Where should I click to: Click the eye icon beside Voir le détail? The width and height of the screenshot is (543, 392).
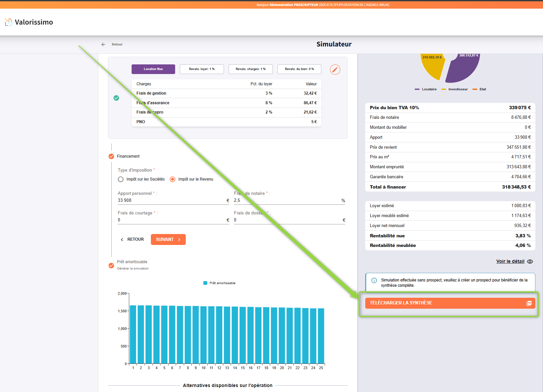pyautogui.click(x=530, y=262)
